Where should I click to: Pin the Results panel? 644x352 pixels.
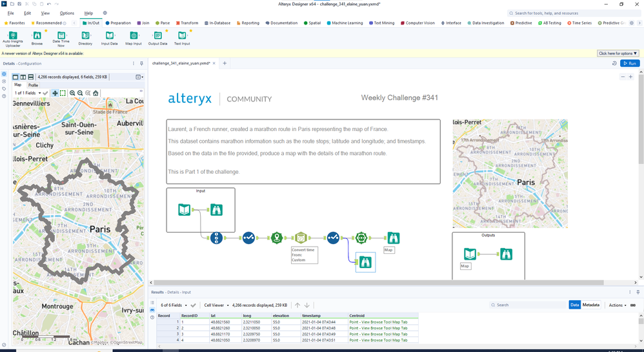[x=638, y=292]
